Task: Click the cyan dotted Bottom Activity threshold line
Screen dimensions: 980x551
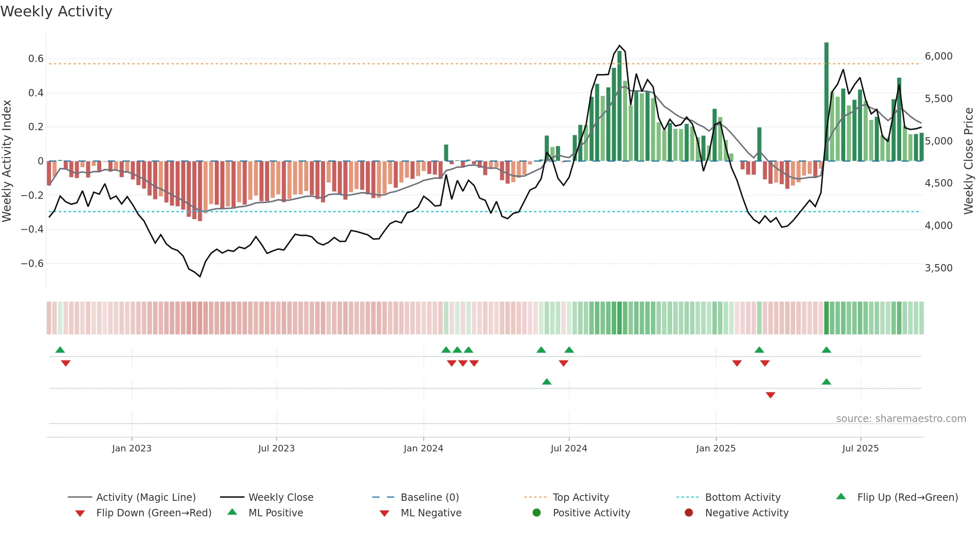Action: coord(485,212)
